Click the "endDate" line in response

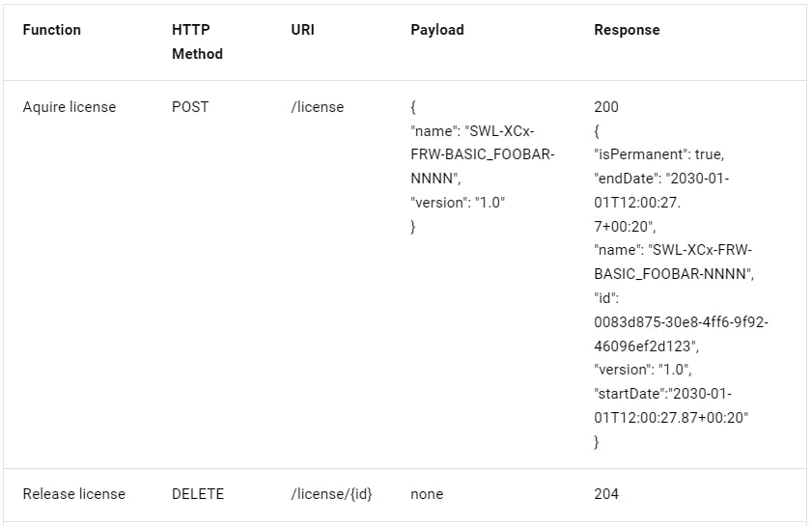(x=661, y=179)
